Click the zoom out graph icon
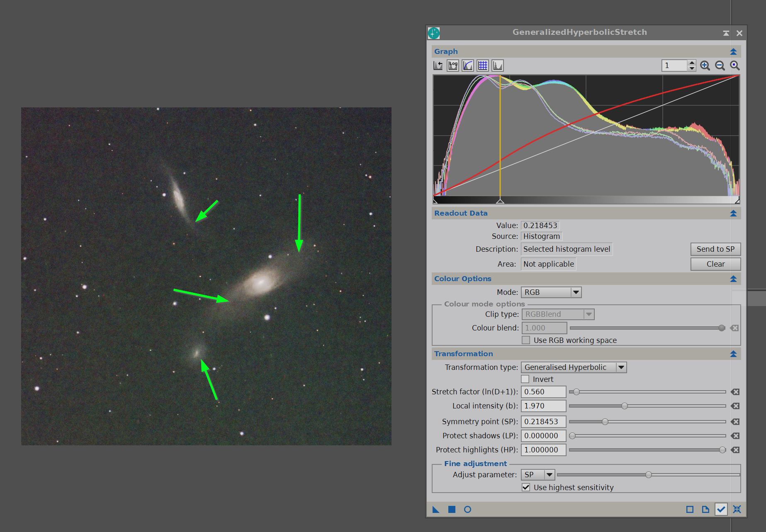This screenshot has height=532, width=766. [720, 66]
